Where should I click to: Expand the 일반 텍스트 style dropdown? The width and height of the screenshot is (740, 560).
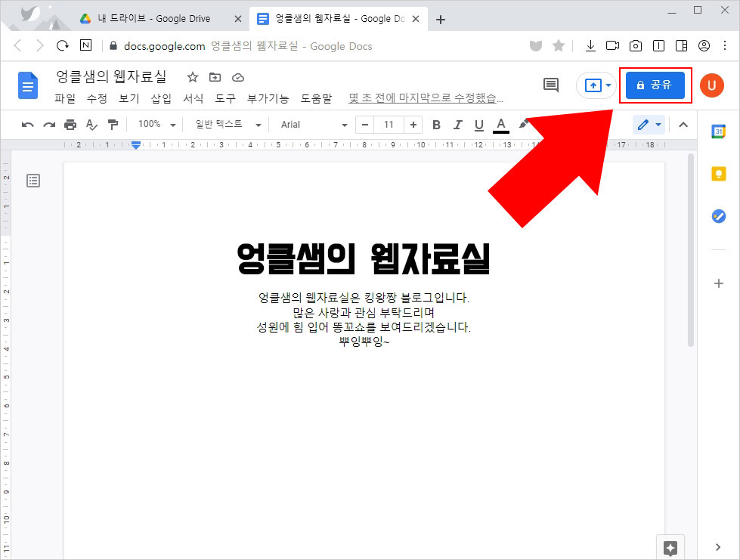tap(228, 125)
